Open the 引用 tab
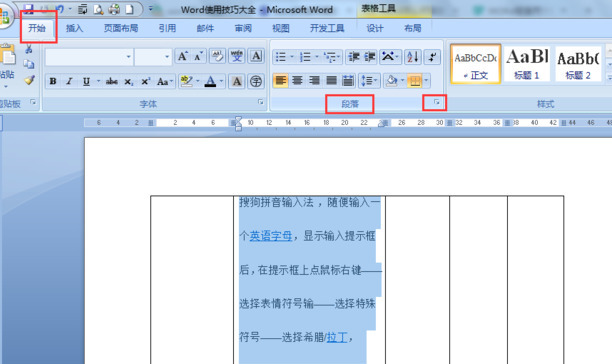Viewport: 612px width, 364px height. point(167,28)
